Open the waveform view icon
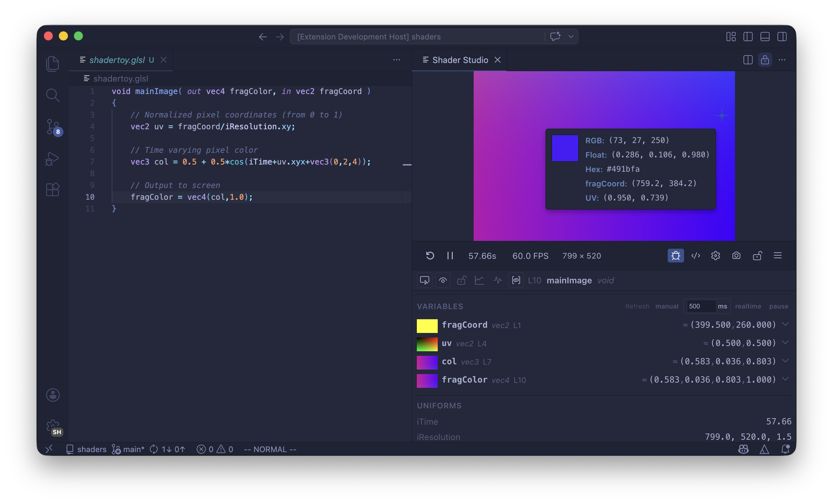Screen dimensions: 833x504 (x=498, y=280)
